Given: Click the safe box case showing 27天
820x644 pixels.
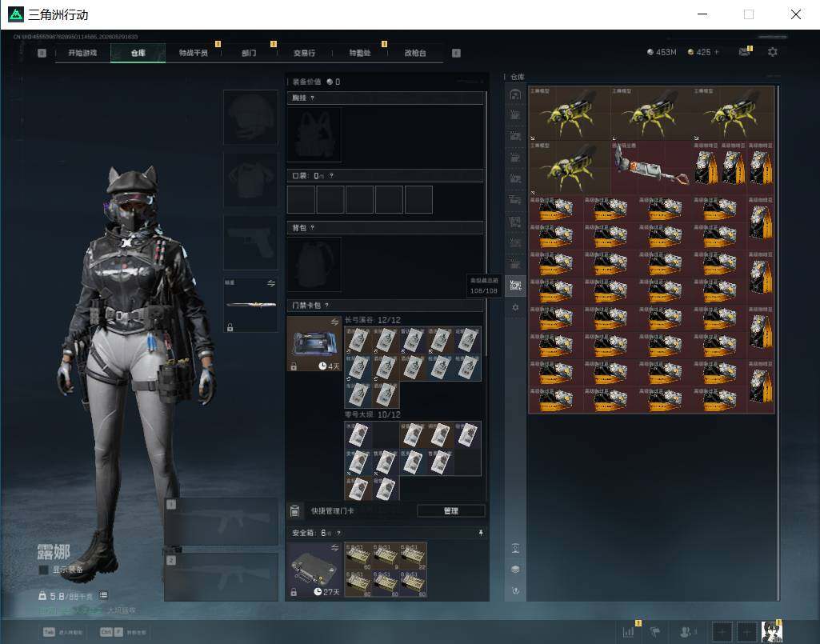Looking at the screenshot, I should [314, 570].
